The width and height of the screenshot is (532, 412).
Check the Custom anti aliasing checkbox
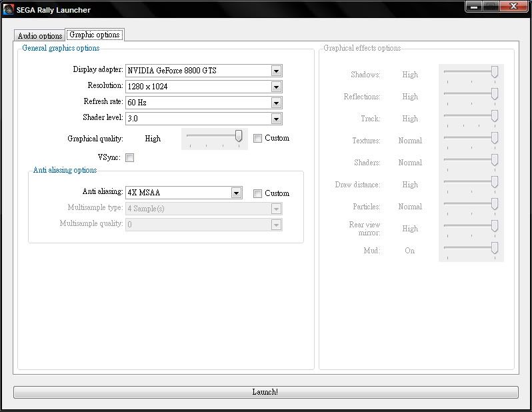[x=257, y=193]
